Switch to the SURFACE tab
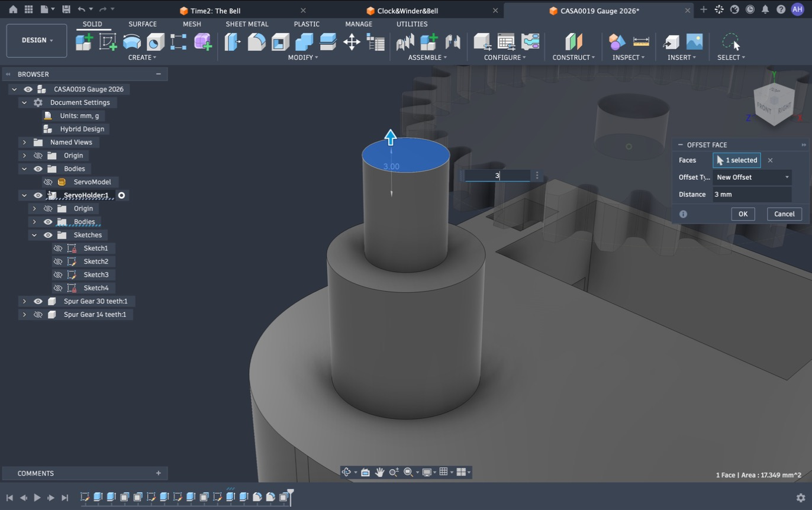The height and width of the screenshot is (510, 812). pos(143,24)
